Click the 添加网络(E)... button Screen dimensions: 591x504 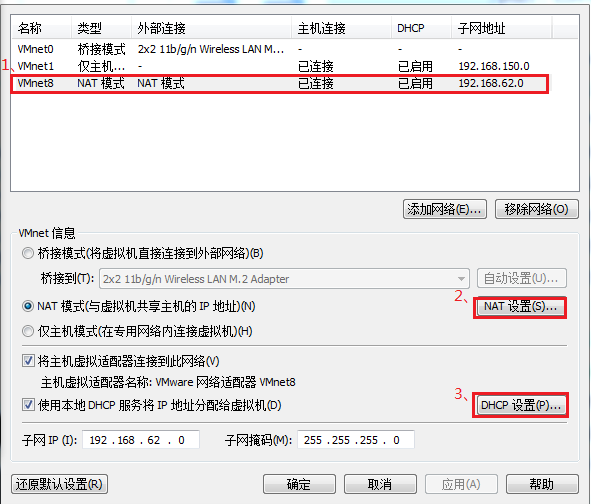(x=445, y=209)
